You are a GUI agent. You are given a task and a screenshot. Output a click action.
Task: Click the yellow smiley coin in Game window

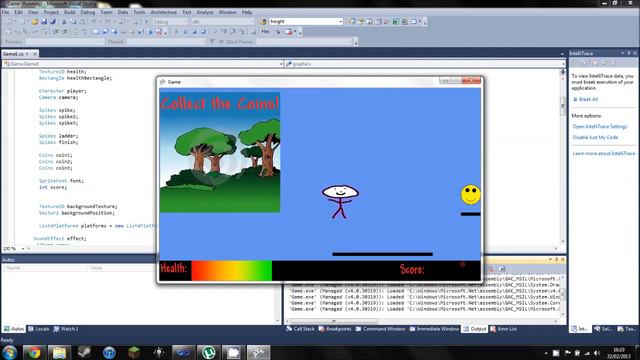tap(471, 195)
